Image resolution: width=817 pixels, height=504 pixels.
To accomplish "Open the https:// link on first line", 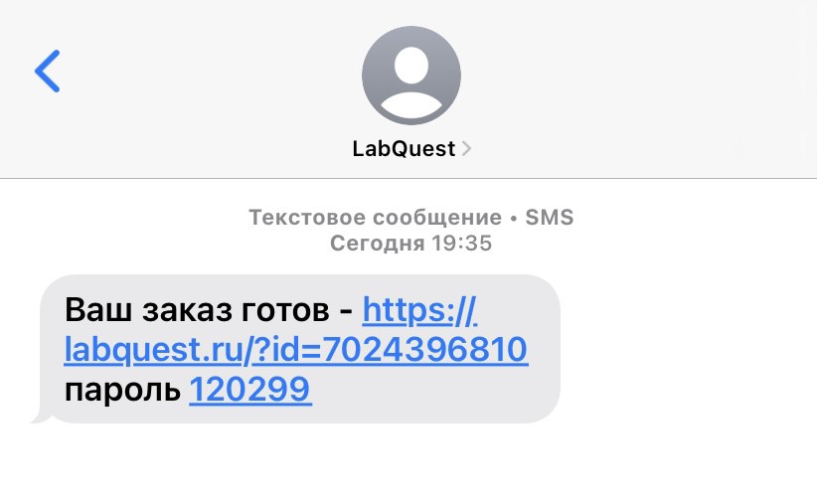I will (419, 310).
